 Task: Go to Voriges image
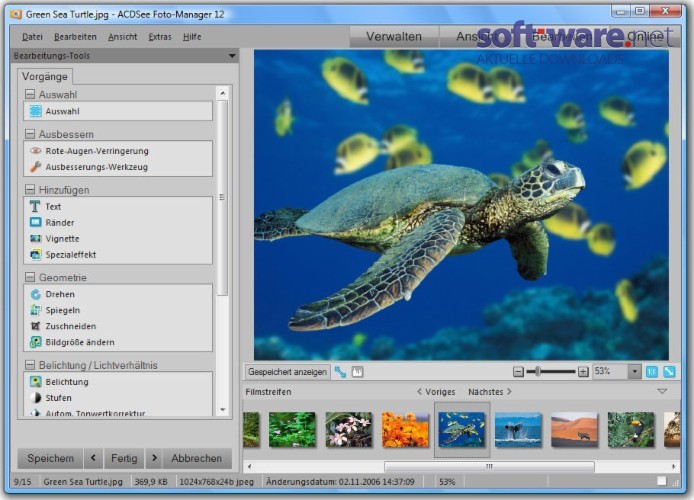point(436,392)
